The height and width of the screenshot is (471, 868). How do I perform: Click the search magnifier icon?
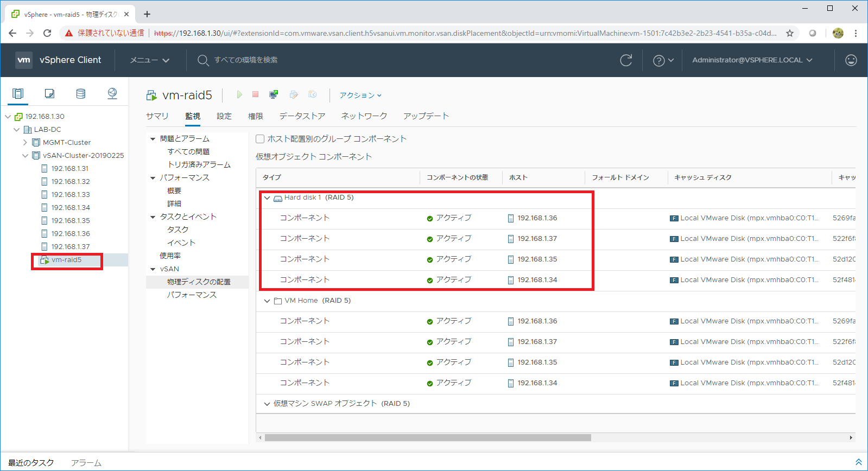click(203, 60)
